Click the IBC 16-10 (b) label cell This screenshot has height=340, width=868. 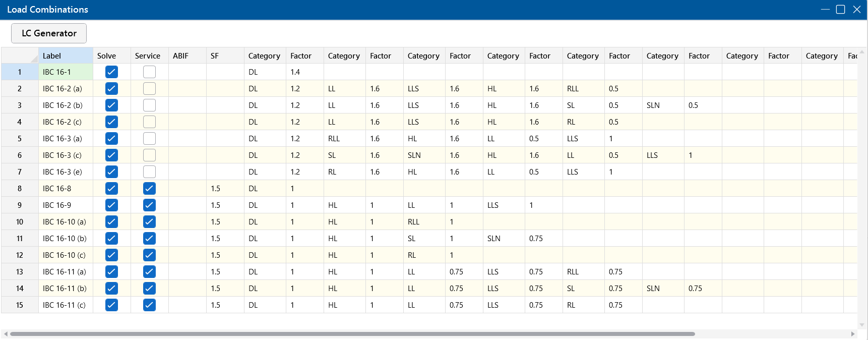tap(66, 239)
